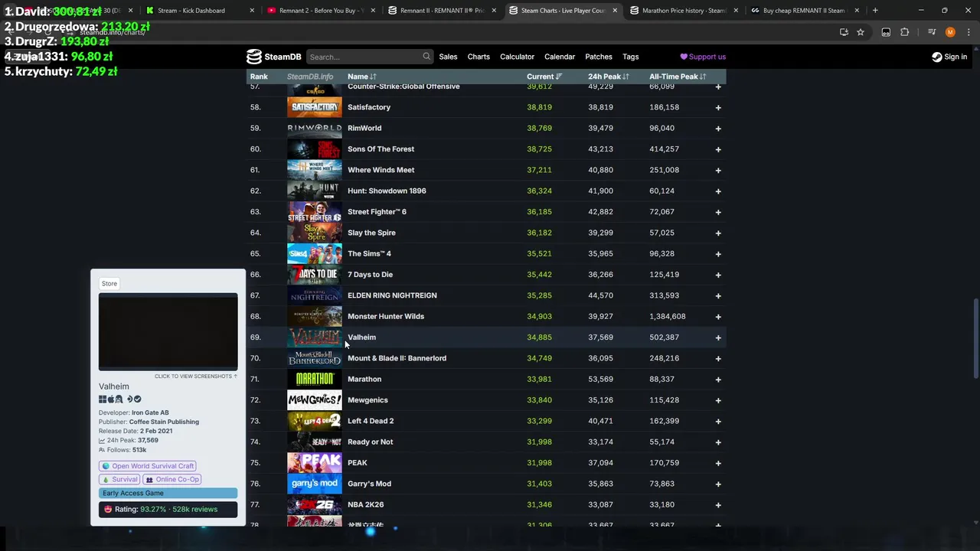Click the plus icon in Where Winds Meet row
Screen dimensions: 980x551
pyautogui.click(x=718, y=170)
